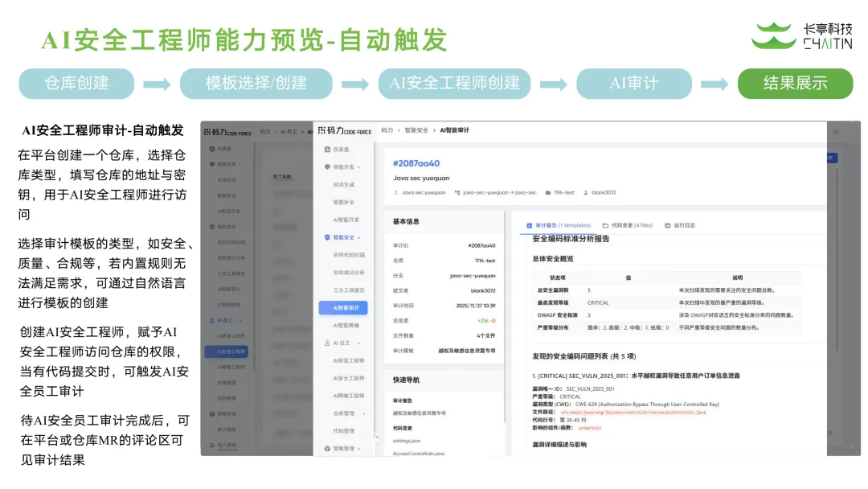Open AI安全工程师 in the front sidebar
The width and height of the screenshot is (868, 489).
[349, 378]
